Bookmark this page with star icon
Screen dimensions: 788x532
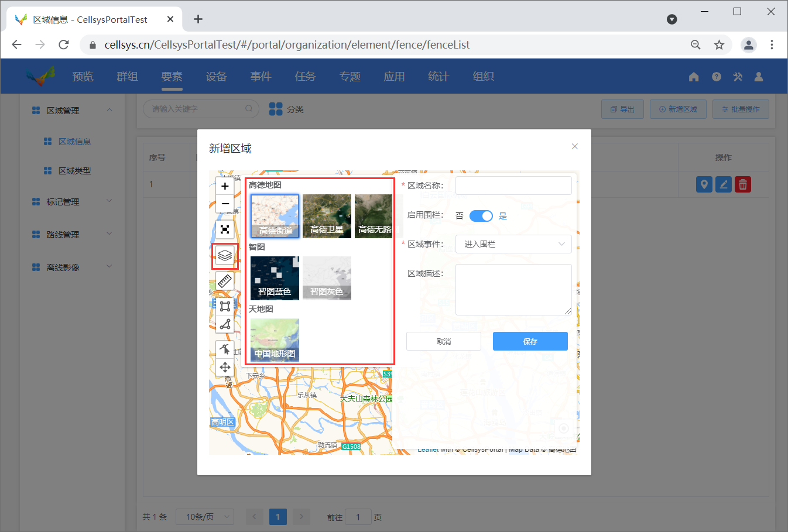click(x=719, y=45)
